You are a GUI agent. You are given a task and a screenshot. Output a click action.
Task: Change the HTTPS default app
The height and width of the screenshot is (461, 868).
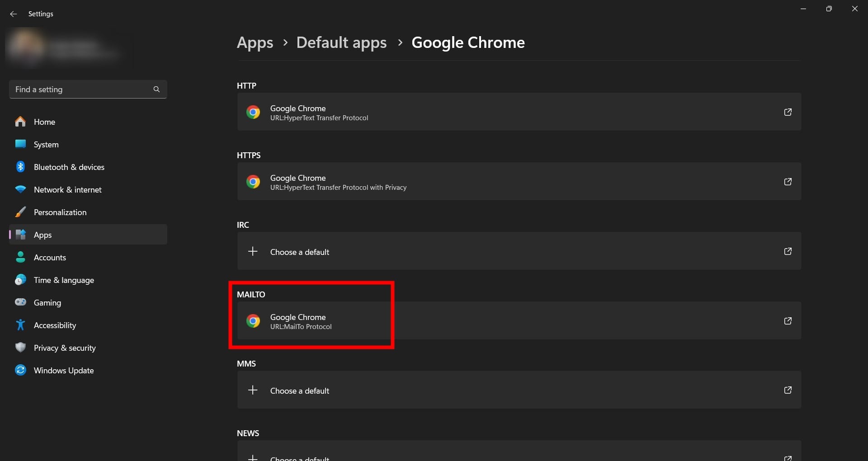[519, 182]
